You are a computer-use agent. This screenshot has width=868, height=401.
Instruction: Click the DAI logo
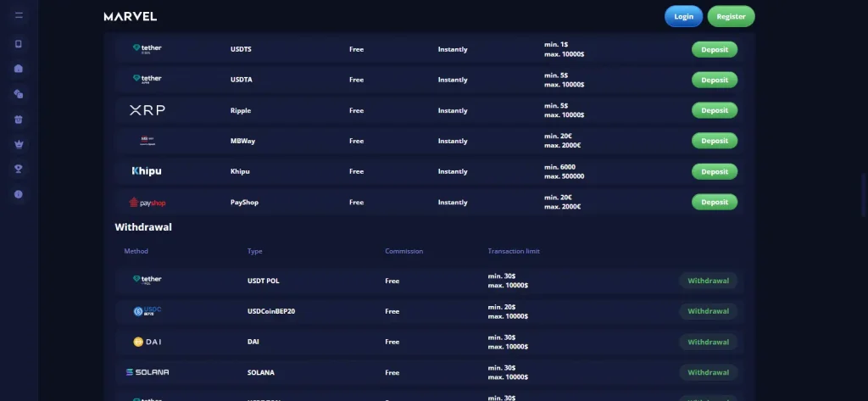tap(147, 342)
